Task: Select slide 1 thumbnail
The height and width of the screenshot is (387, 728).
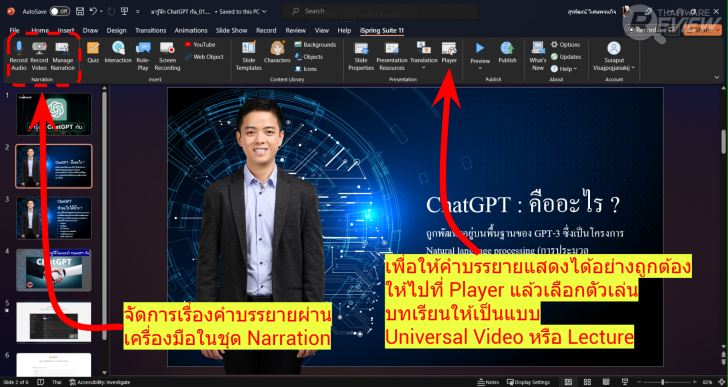Action: click(54, 114)
